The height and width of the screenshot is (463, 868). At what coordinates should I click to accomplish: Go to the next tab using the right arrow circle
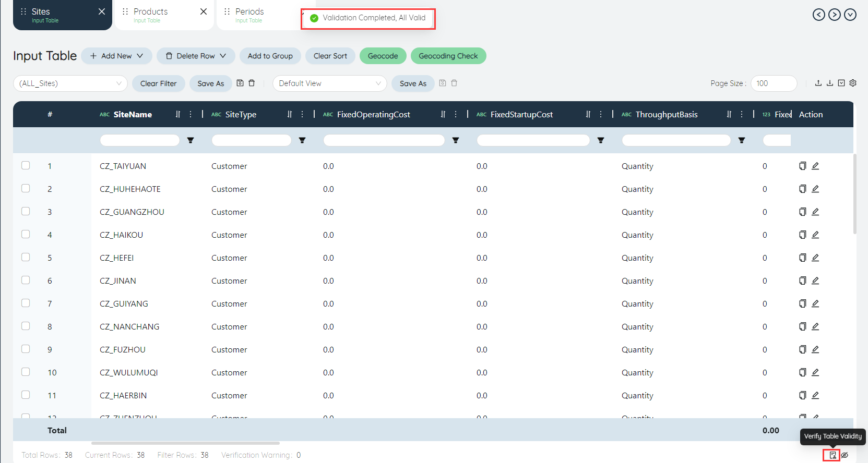tap(835, 15)
